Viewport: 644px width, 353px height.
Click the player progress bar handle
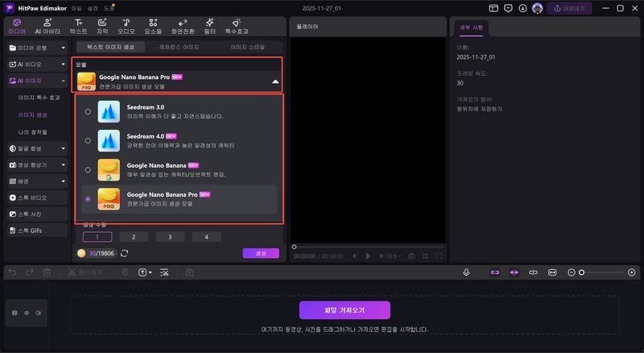(294, 247)
